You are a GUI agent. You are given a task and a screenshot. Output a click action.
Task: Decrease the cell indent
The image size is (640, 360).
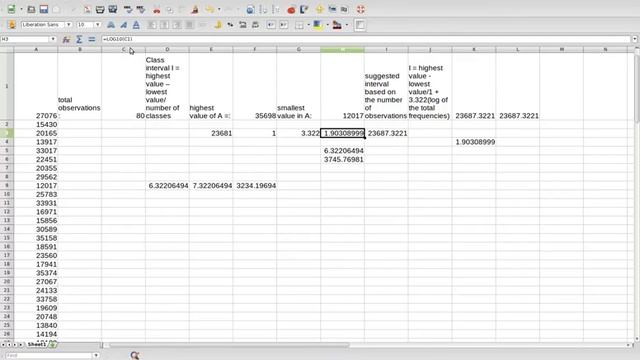coord(271,25)
